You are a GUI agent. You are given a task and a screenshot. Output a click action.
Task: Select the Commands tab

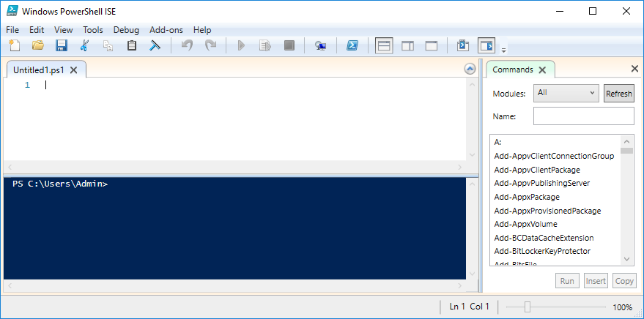pyautogui.click(x=513, y=70)
